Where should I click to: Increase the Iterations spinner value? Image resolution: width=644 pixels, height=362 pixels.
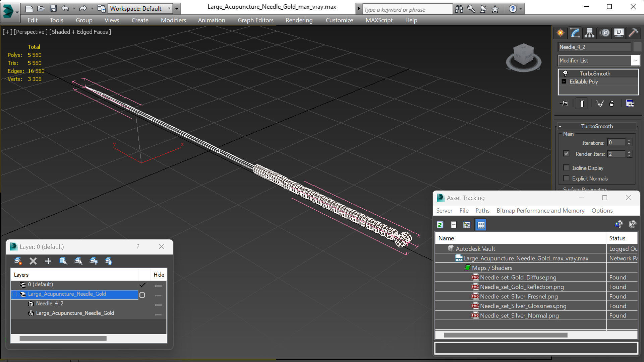[x=629, y=141]
